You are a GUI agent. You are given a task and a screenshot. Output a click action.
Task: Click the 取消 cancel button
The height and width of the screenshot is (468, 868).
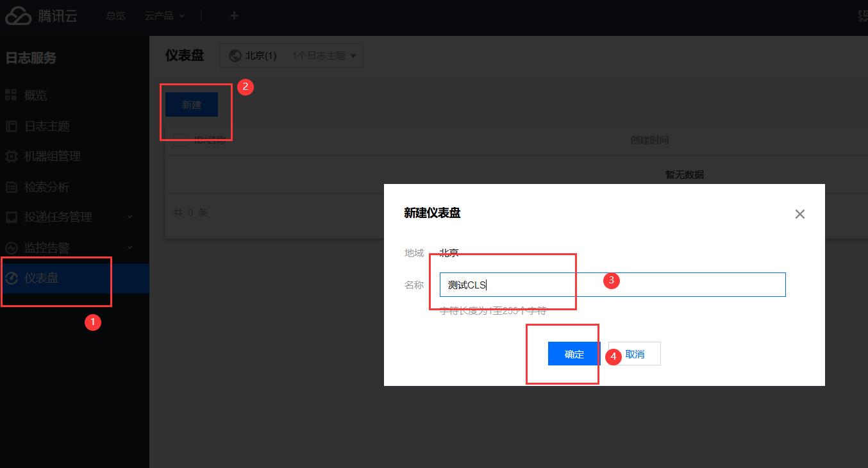635,354
